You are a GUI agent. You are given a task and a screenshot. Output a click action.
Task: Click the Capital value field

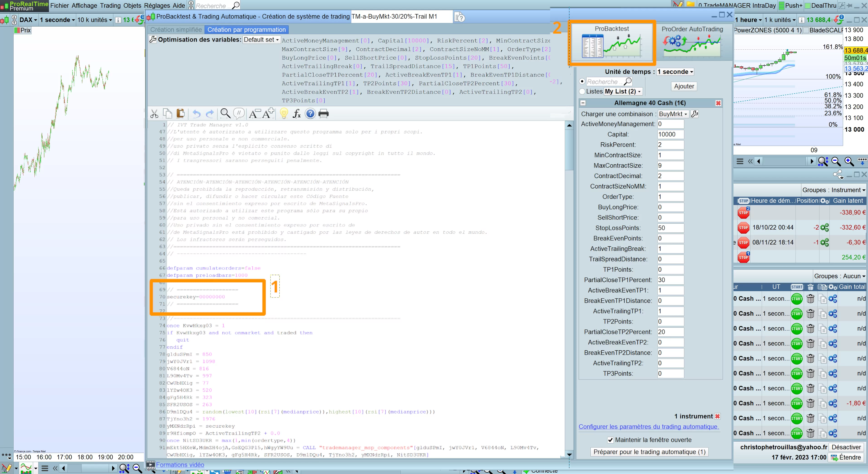pyautogui.click(x=671, y=134)
